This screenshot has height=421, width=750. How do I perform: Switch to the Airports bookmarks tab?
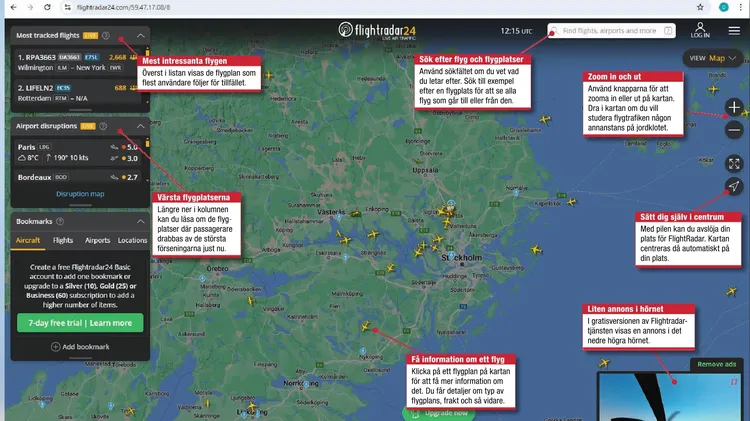coord(98,240)
